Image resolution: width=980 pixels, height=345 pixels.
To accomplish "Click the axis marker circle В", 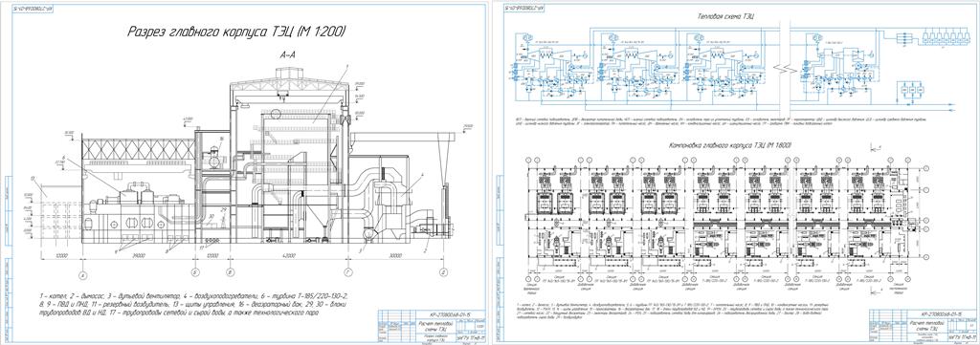I will [230, 272].
